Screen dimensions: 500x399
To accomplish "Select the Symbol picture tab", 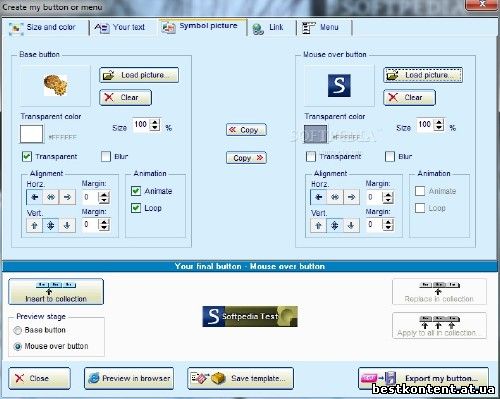I will pyautogui.click(x=202, y=26).
